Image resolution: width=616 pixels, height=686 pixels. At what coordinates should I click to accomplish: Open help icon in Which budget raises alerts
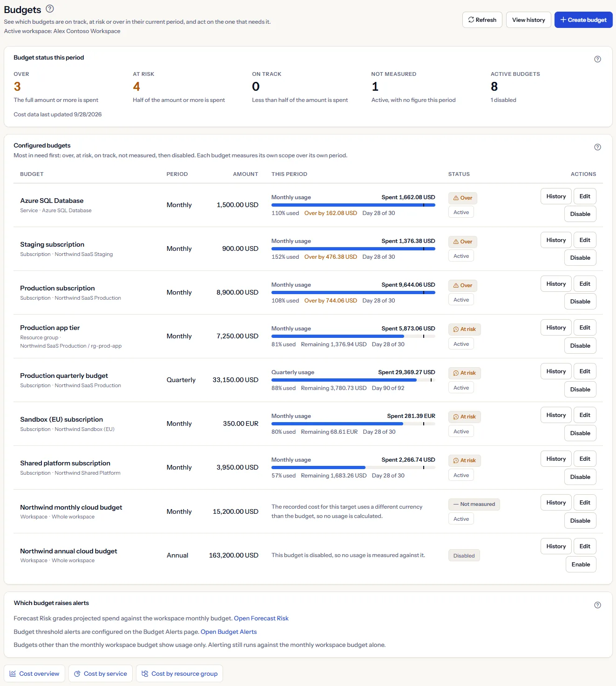pyautogui.click(x=597, y=605)
